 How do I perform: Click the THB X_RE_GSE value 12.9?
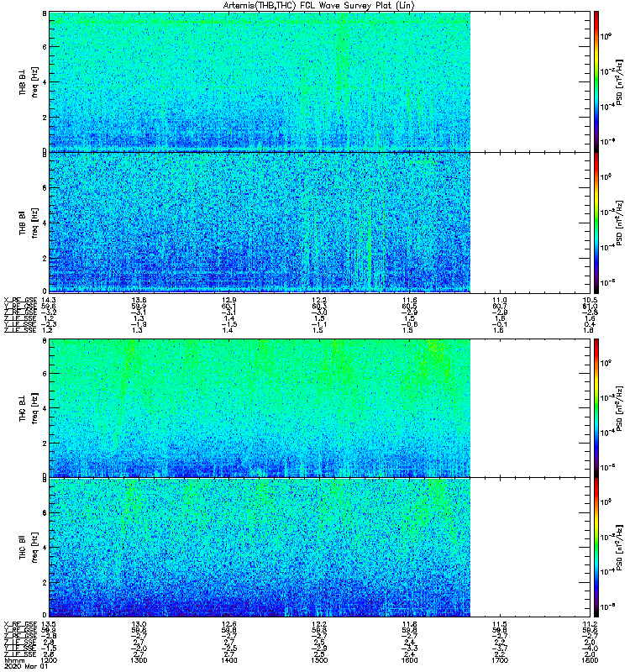[228, 300]
